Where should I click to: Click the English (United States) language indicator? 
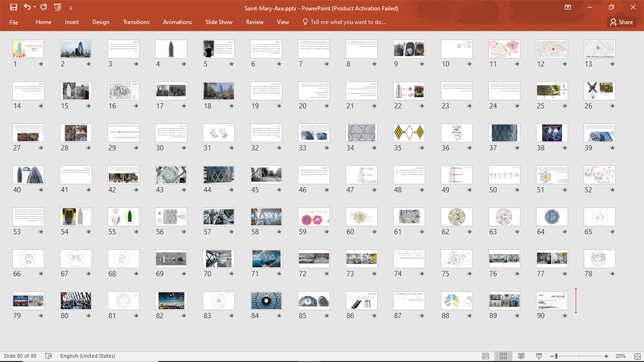[x=88, y=356]
